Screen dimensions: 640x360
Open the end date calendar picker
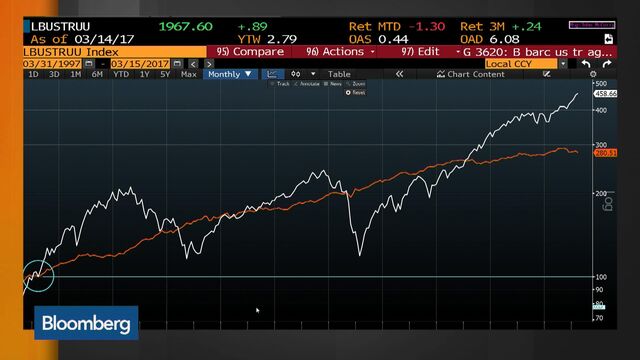(x=177, y=64)
